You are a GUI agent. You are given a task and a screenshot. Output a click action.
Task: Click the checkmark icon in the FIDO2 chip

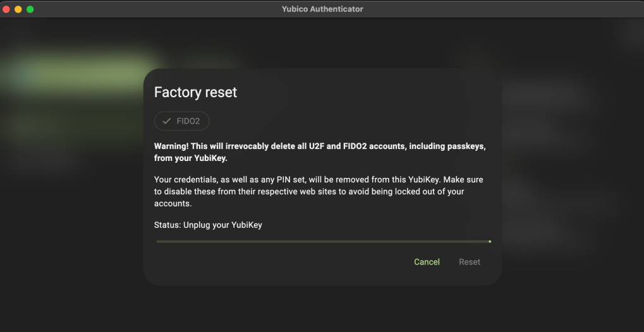(x=167, y=121)
